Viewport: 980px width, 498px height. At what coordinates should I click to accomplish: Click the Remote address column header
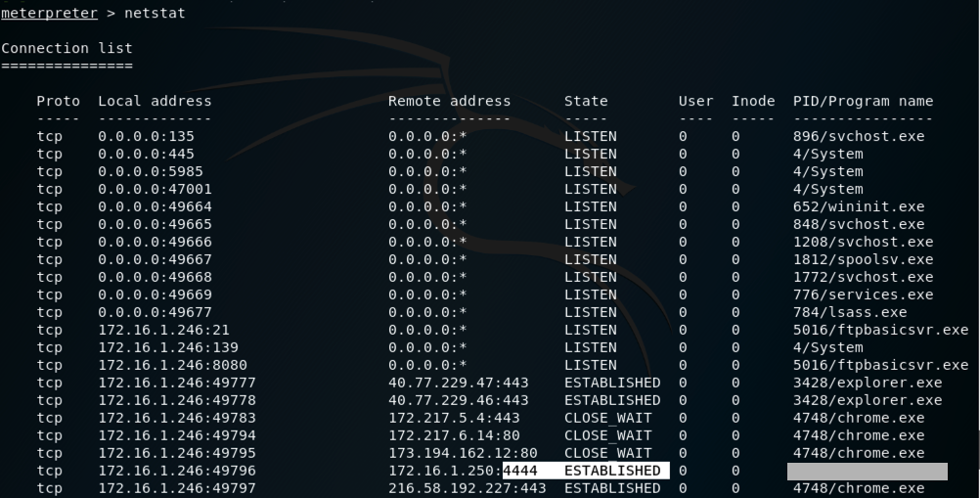449,101
